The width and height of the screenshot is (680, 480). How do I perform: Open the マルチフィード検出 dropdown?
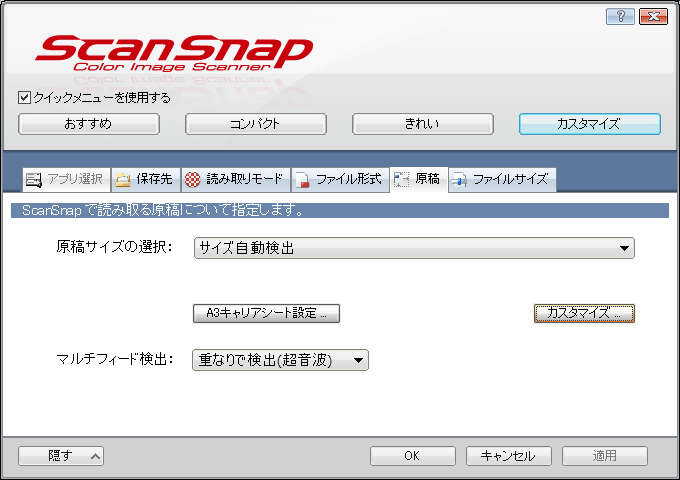click(280, 360)
